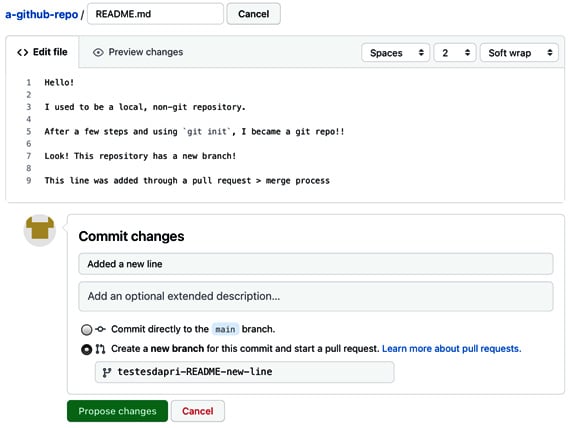Switch to the Edit file tab
The width and height of the screenshot is (575, 428).
(42, 52)
